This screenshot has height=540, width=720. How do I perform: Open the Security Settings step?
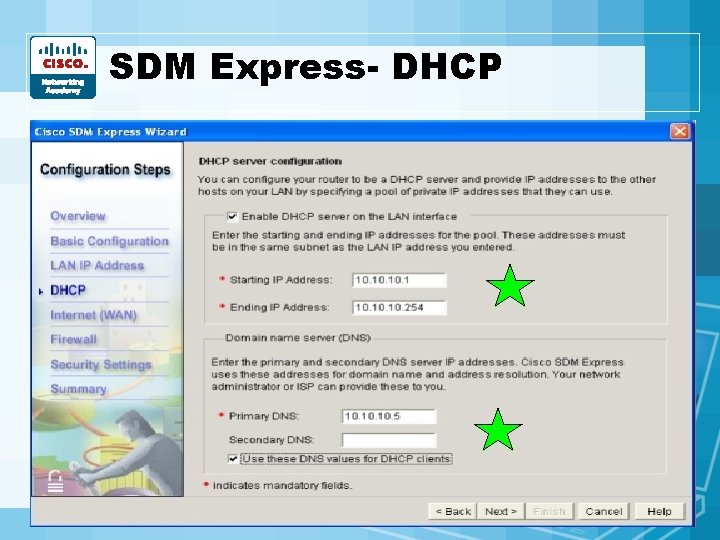point(101,365)
